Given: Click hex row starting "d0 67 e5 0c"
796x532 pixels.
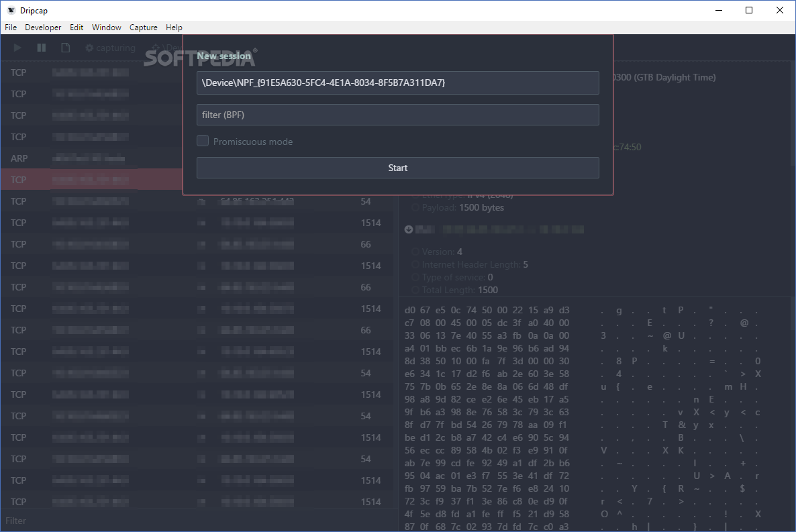Looking at the screenshot, I should coord(487,310).
